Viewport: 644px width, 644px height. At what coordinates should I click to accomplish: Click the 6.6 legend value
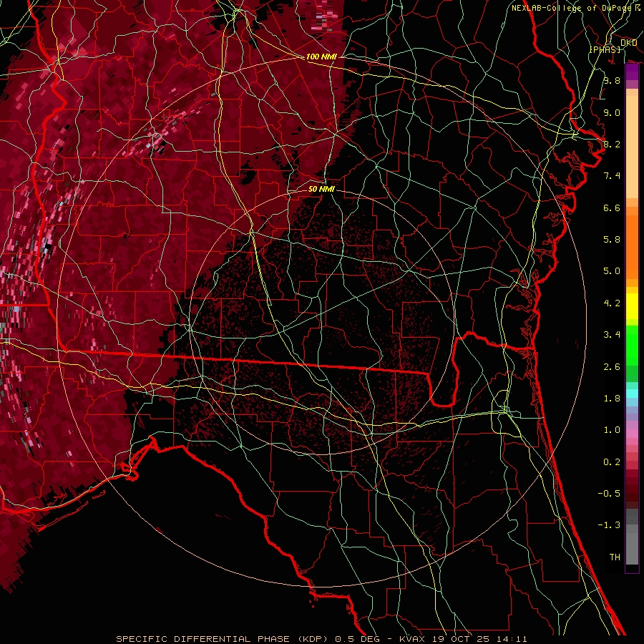(x=612, y=208)
